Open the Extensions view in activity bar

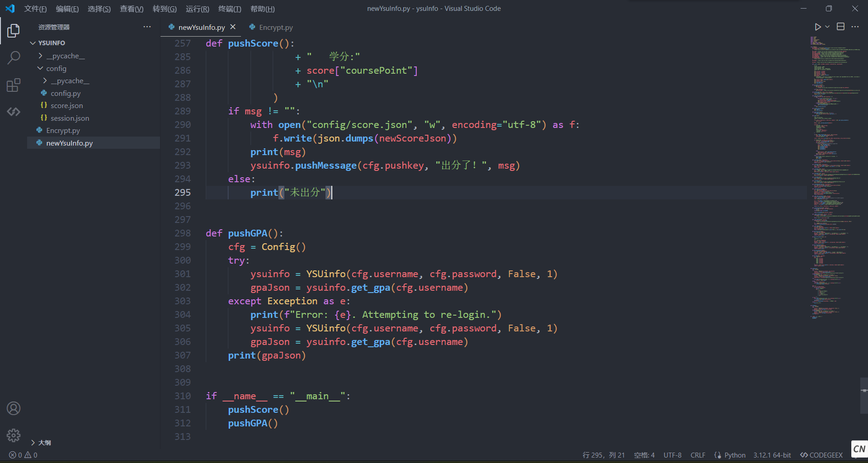(14, 85)
